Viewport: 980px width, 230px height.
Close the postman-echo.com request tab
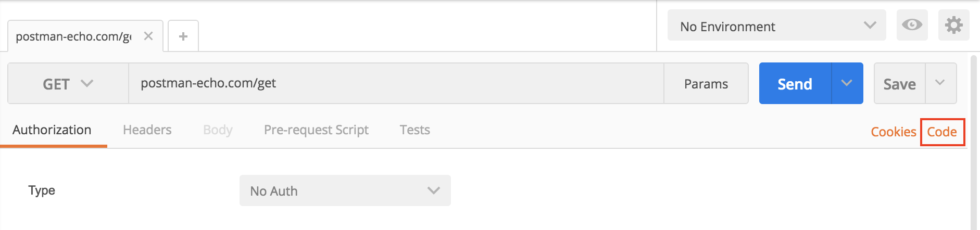tap(148, 36)
